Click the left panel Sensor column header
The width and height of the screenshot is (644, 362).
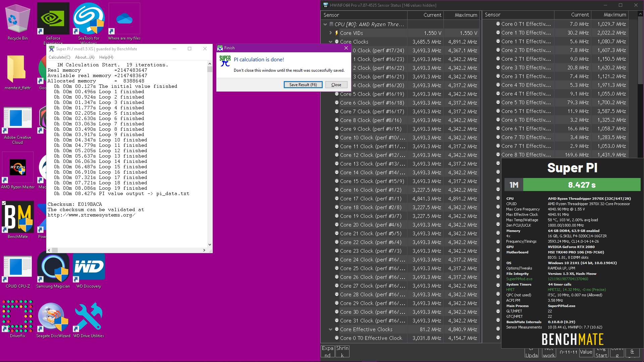364,15
